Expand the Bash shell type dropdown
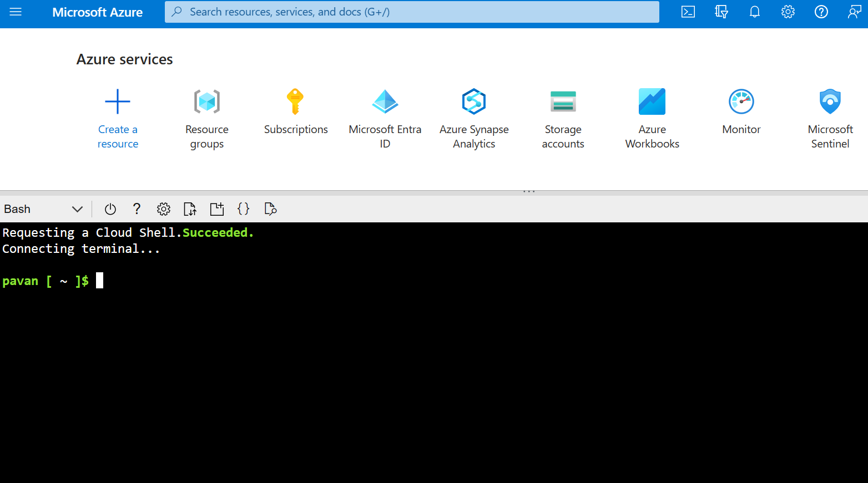868x483 pixels. point(43,209)
